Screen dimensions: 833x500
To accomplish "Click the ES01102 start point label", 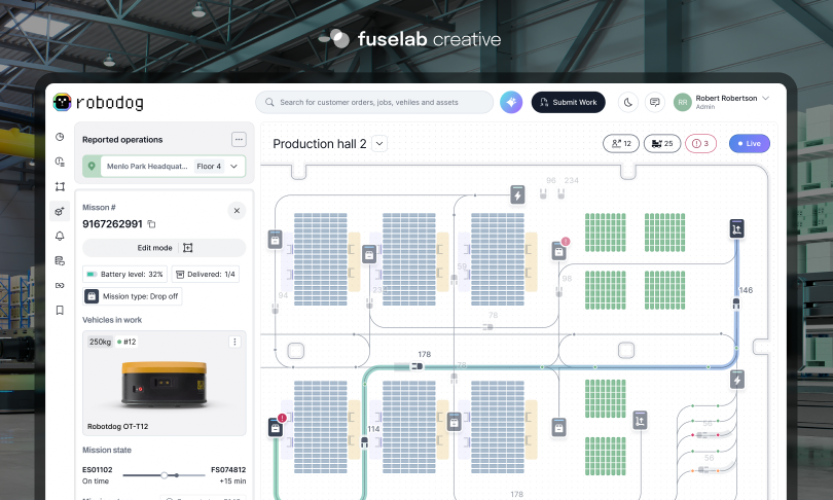I will pyautogui.click(x=97, y=470).
